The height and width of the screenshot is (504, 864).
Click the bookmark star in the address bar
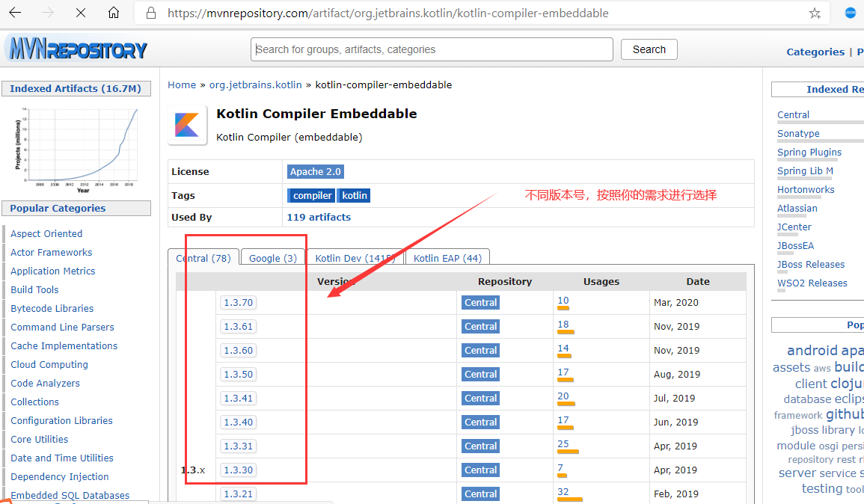[x=815, y=13]
